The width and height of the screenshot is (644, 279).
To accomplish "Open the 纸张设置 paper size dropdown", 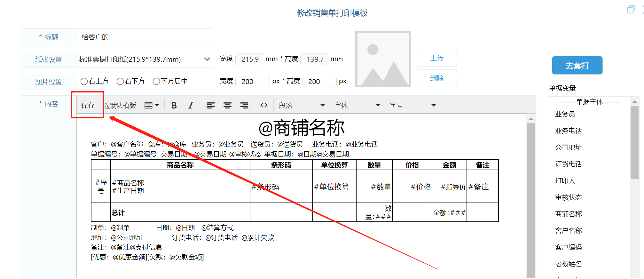I will (145, 59).
